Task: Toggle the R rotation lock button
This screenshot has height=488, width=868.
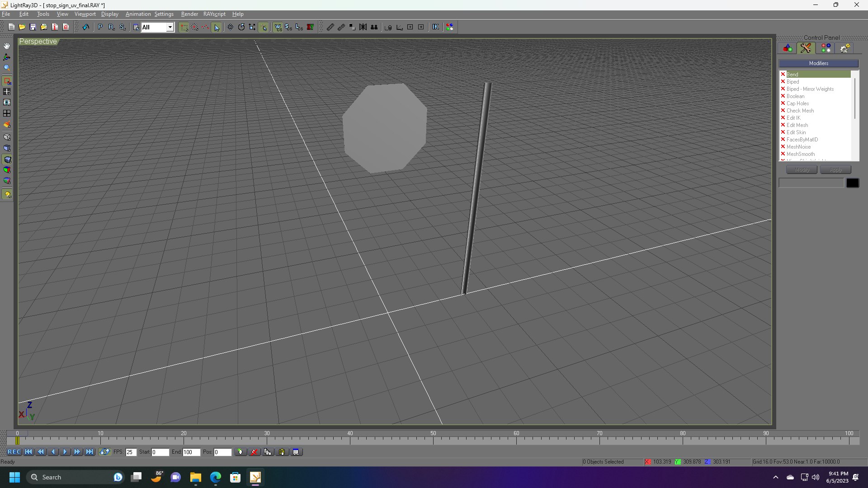Action: tap(111, 27)
